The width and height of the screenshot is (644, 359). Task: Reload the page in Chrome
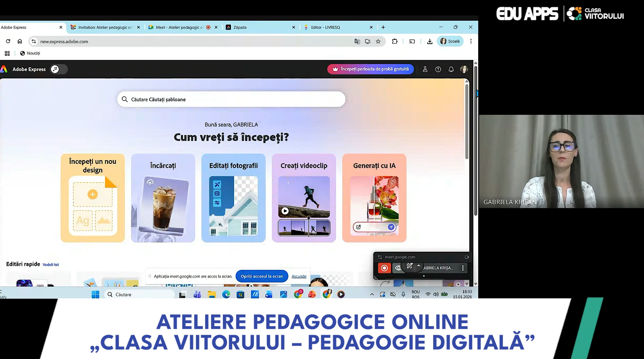(x=8, y=41)
